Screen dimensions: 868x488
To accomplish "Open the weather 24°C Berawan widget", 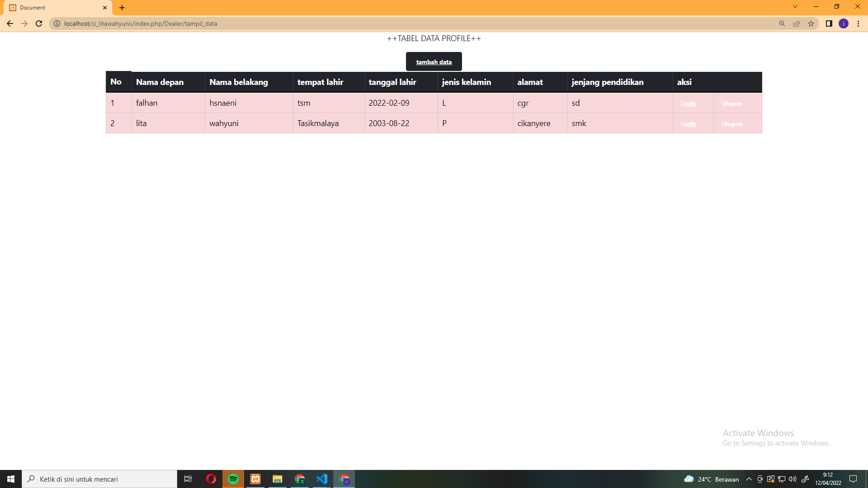I will (x=712, y=479).
